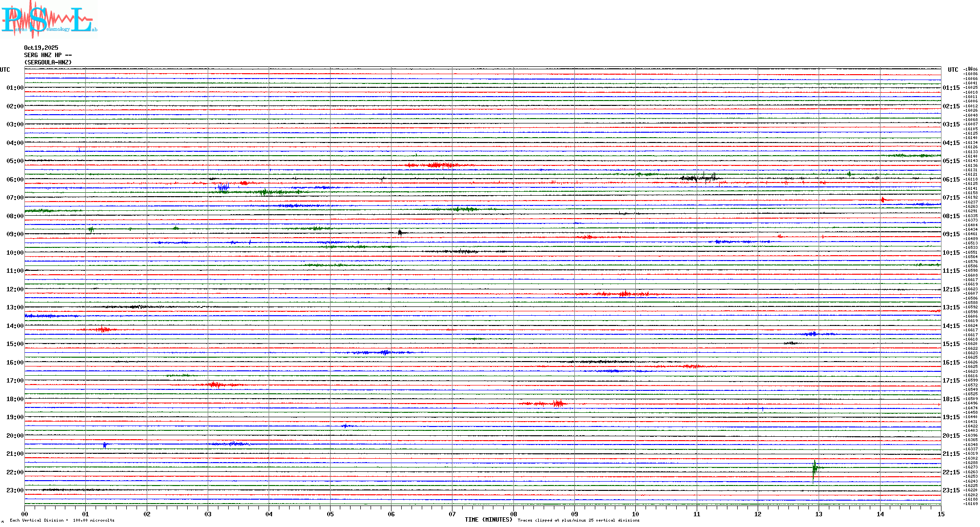Screen dimensions: 980x527
Task: Click the SERGOULA-HNZ station name text
Action: 48,62
